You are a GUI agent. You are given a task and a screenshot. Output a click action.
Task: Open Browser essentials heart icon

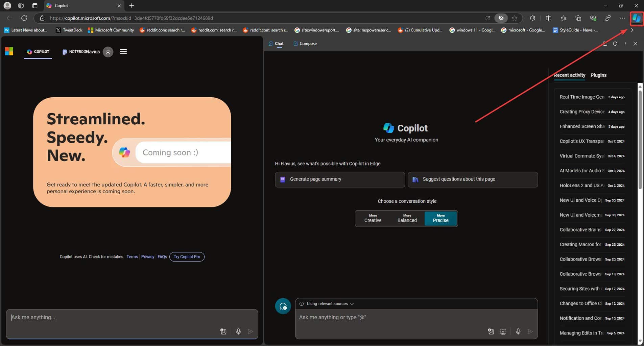click(x=593, y=18)
